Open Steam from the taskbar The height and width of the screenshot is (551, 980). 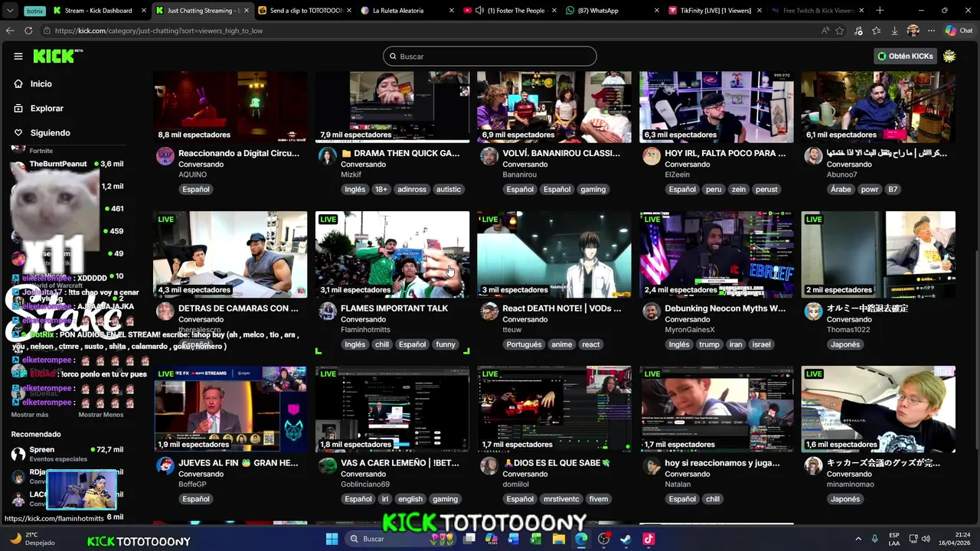(626, 539)
